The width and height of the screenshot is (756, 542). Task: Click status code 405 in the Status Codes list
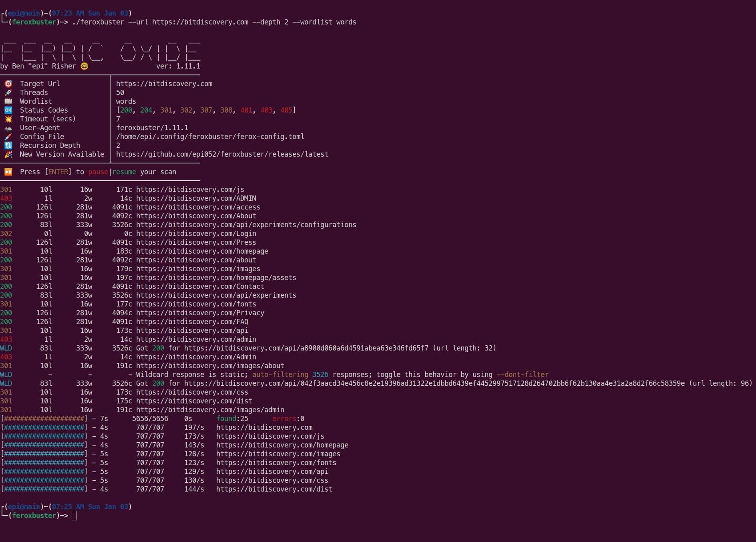click(x=286, y=110)
